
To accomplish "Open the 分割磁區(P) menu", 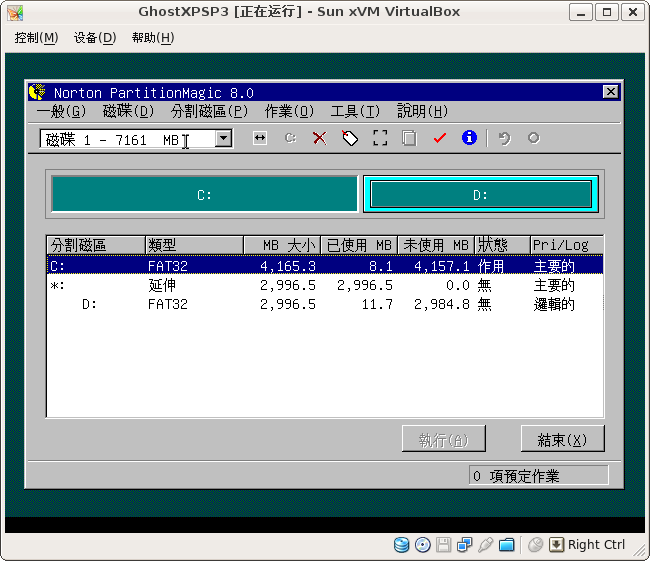I will (x=209, y=111).
